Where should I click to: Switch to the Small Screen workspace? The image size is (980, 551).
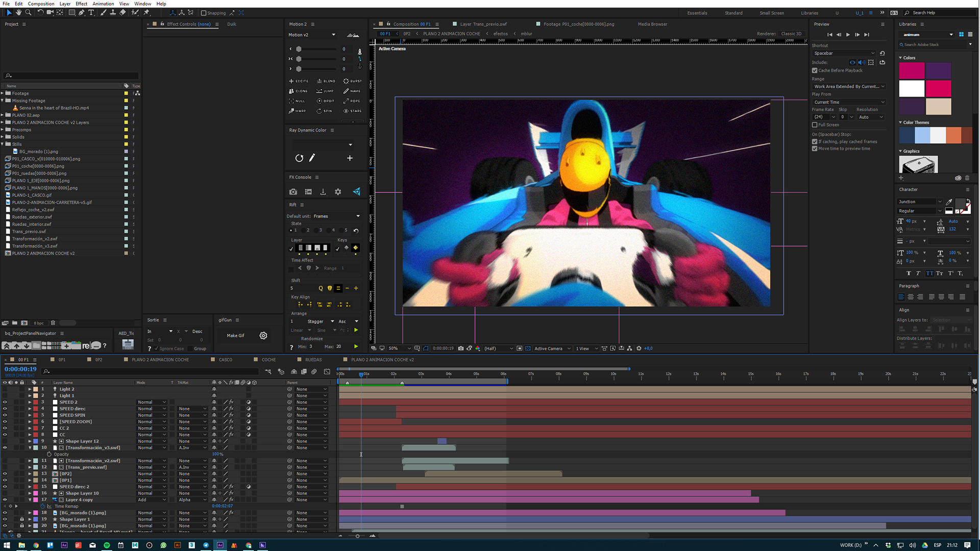pos(771,13)
